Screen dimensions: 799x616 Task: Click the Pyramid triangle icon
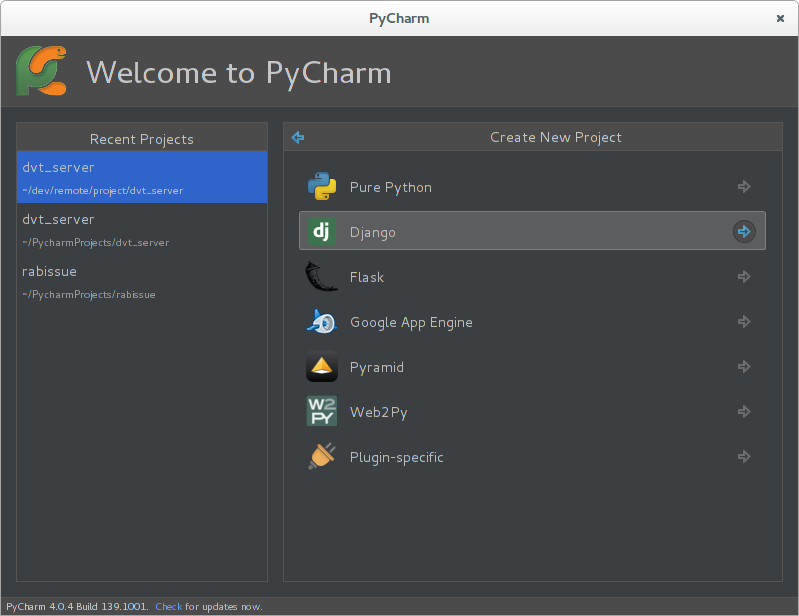point(322,366)
